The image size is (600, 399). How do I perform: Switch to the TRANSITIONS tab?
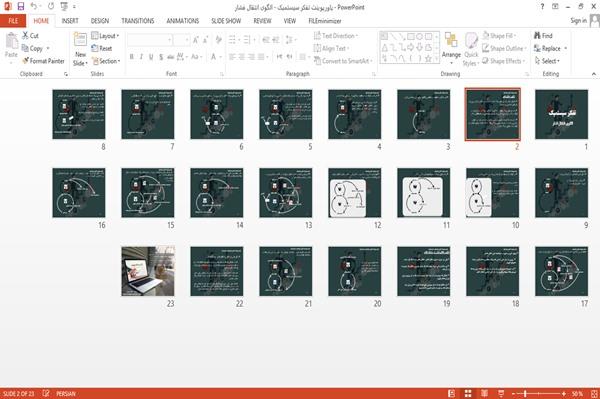tap(138, 21)
